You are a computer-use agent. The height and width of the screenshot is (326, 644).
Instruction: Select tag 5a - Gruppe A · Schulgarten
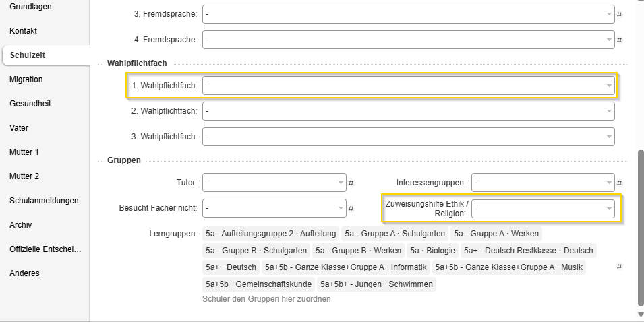pos(394,234)
